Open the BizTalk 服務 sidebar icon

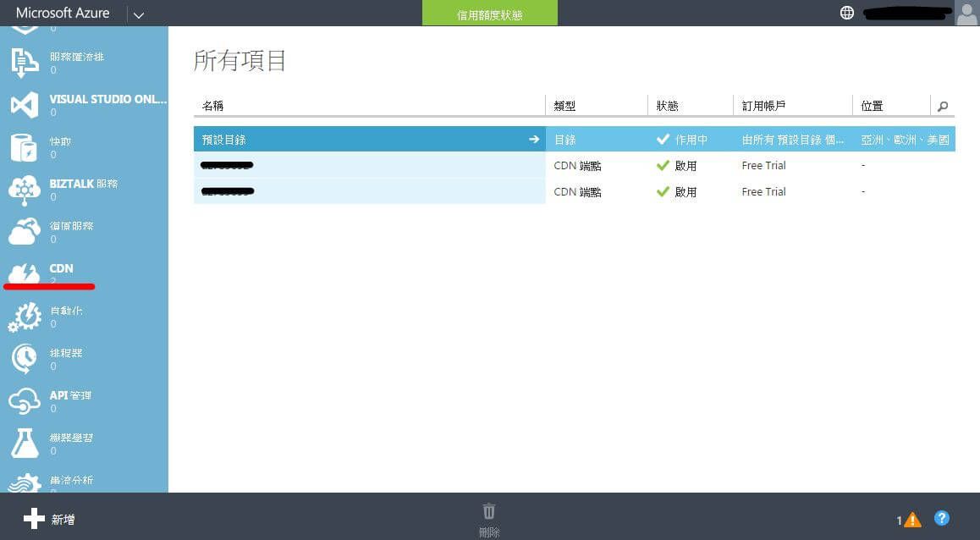click(x=25, y=190)
